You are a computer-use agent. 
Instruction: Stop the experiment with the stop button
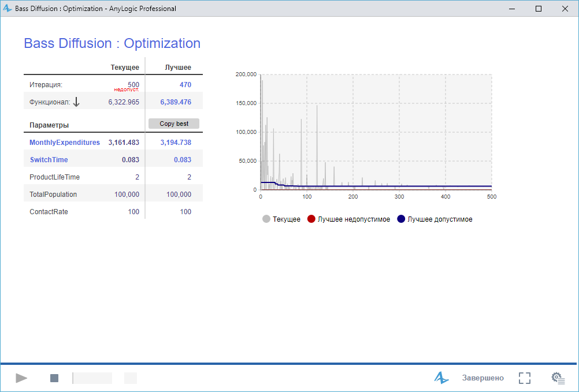[x=54, y=378]
